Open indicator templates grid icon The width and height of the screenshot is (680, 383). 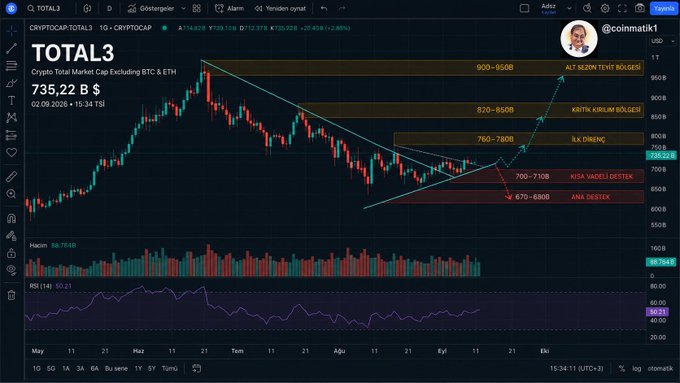click(196, 8)
